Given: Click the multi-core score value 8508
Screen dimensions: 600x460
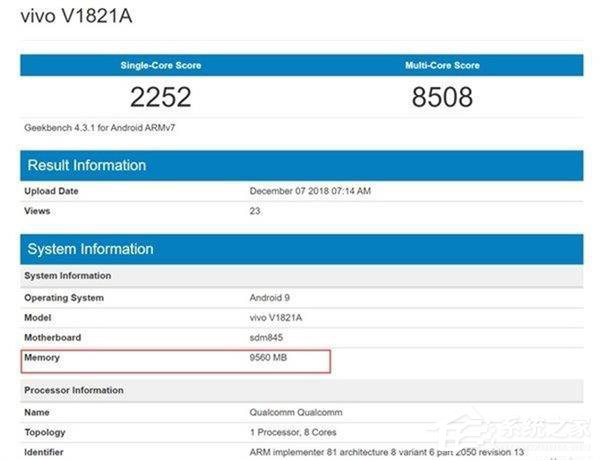Looking at the screenshot, I should pyautogui.click(x=442, y=97).
